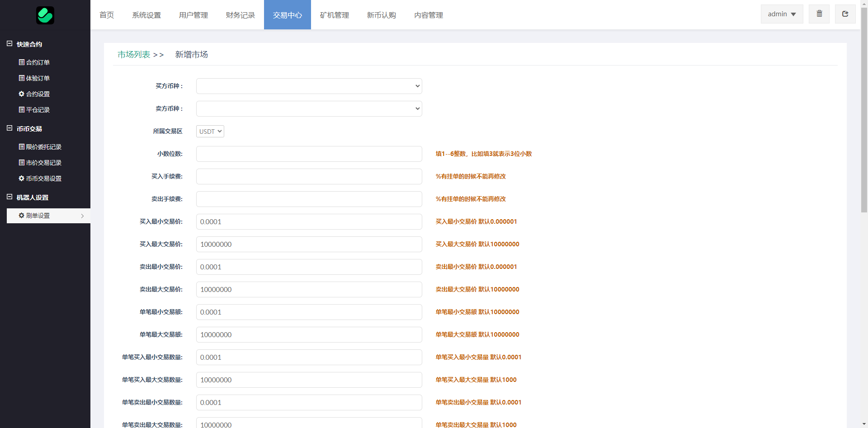
Task: Click the trash can icon in header
Action: click(819, 14)
